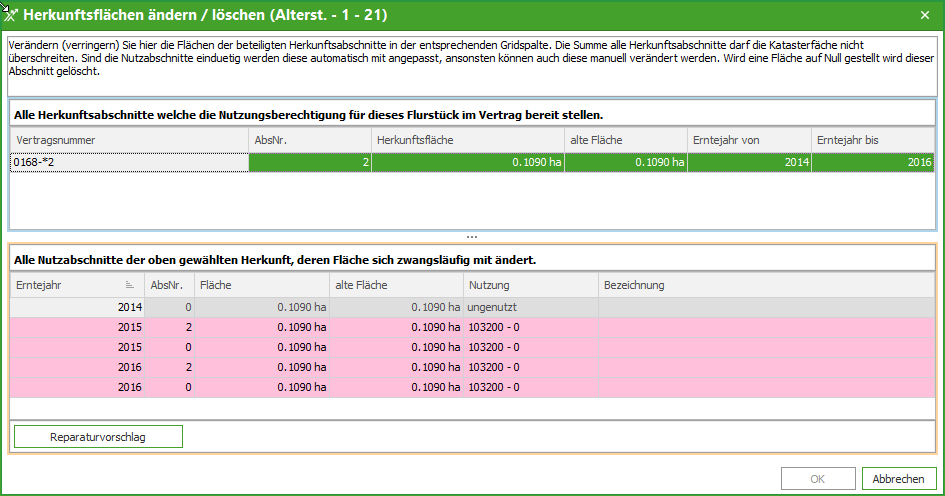Viewport: 945px width, 496px height.
Task: Click the sort indicator in the Erntejahr header
Action: point(130,285)
